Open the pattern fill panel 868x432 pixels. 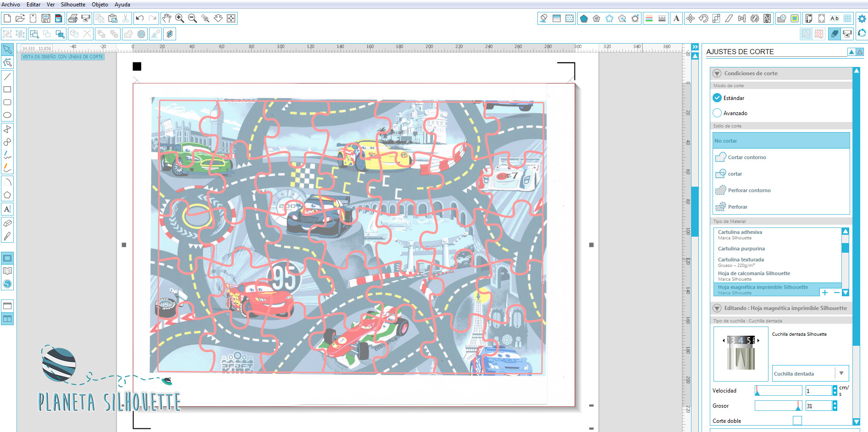pos(569,18)
